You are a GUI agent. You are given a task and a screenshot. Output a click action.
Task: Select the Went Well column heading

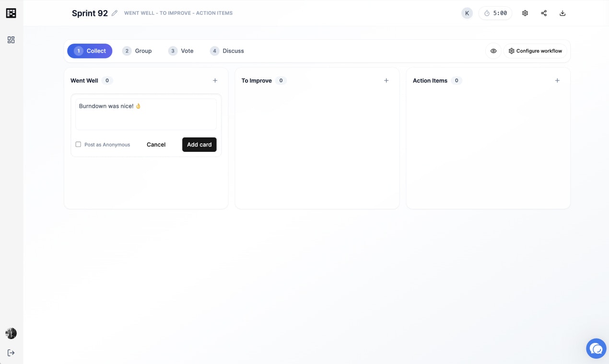pos(84,80)
